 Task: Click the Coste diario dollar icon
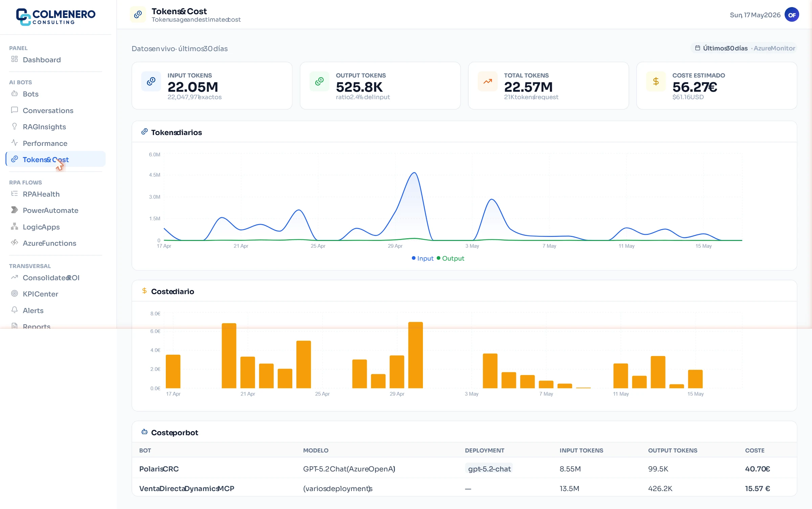[x=144, y=291]
